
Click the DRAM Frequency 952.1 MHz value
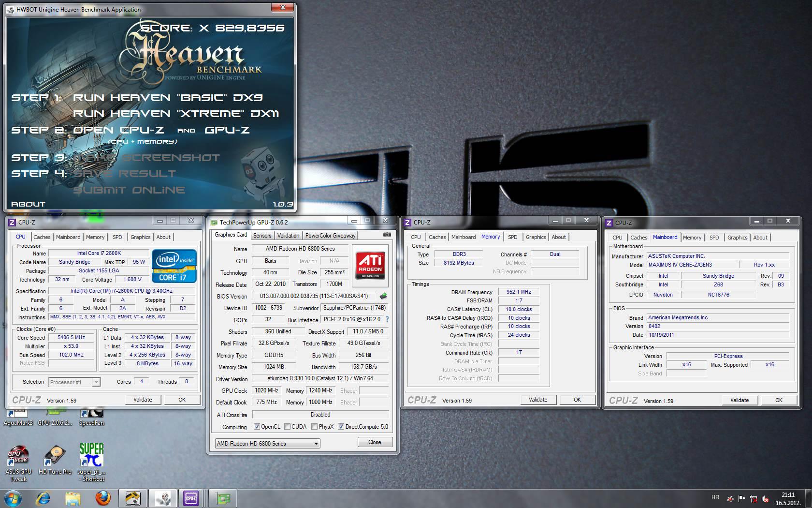point(519,292)
